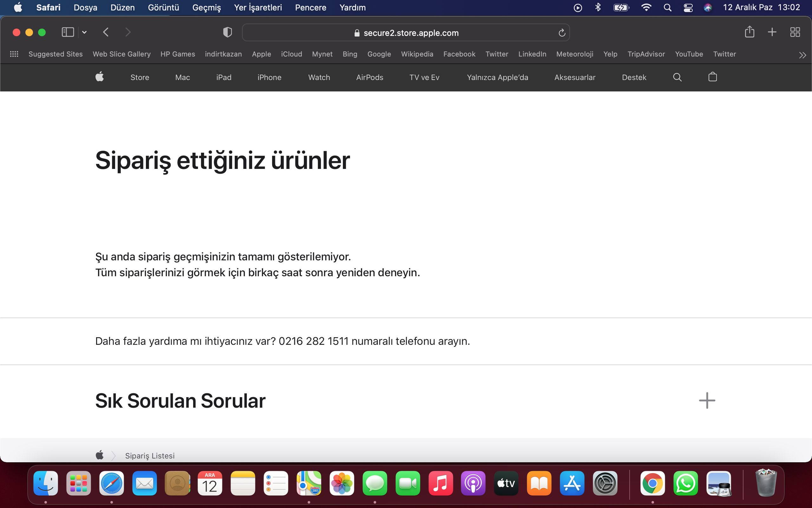
Task: Open Trash in Dock
Action: point(766,483)
